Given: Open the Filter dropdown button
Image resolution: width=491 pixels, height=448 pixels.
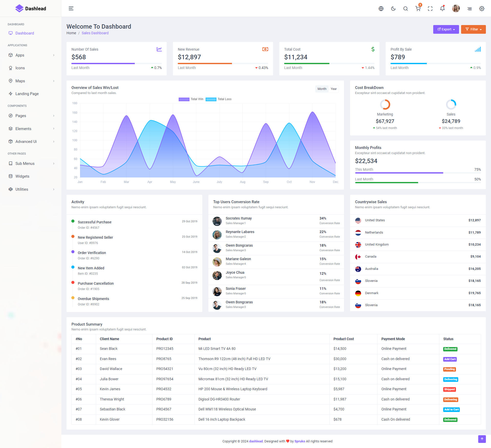Looking at the screenshot, I should pos(473,29).
